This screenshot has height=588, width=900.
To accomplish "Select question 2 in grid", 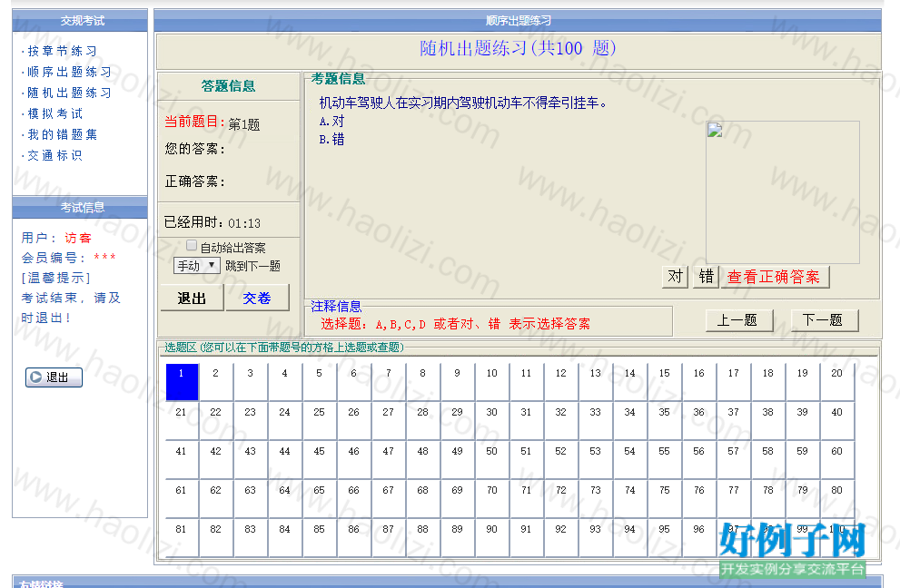I will pos(216,381).
